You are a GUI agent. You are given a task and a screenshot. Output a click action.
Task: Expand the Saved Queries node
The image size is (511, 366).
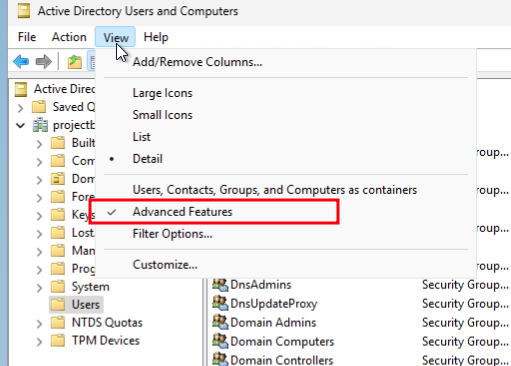pos(20,108)
